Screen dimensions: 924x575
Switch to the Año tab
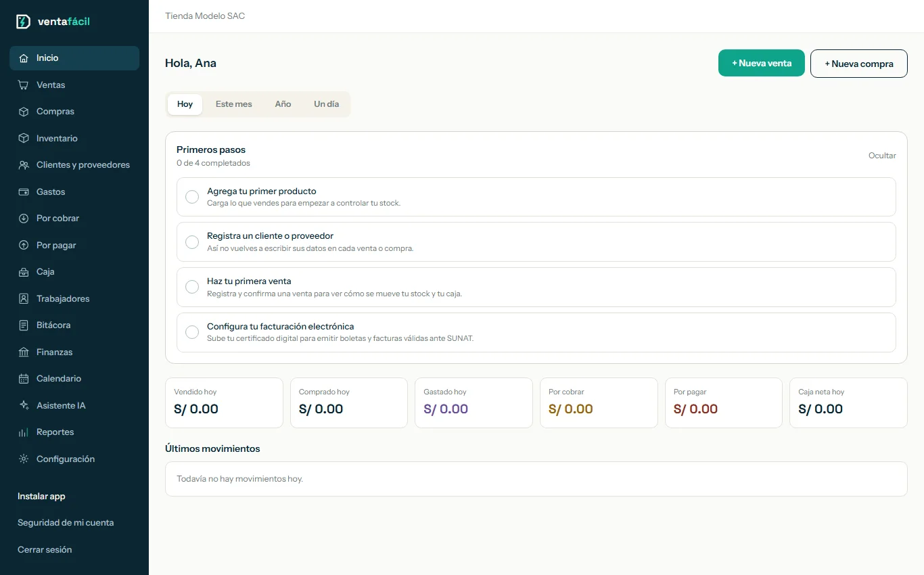(283, 104)
